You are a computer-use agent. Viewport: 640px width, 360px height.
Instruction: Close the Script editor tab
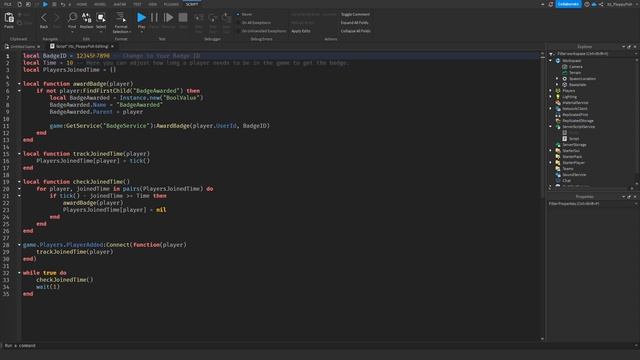[112, 47]
